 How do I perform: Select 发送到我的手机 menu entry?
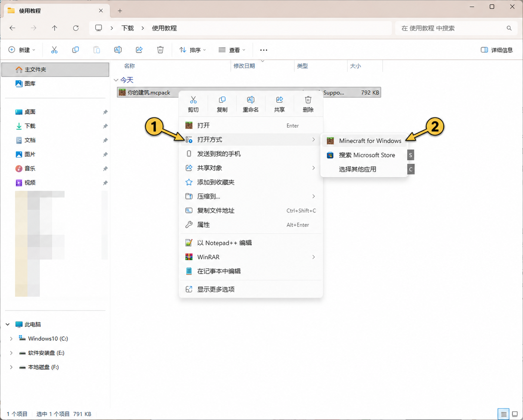click(251, 154)
